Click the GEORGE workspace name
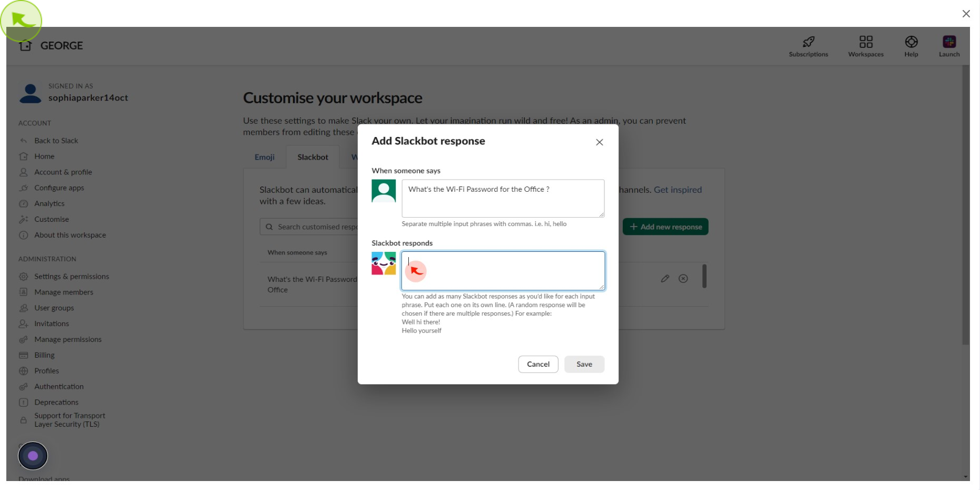980x490 pixels. click(x=62, y=46)
